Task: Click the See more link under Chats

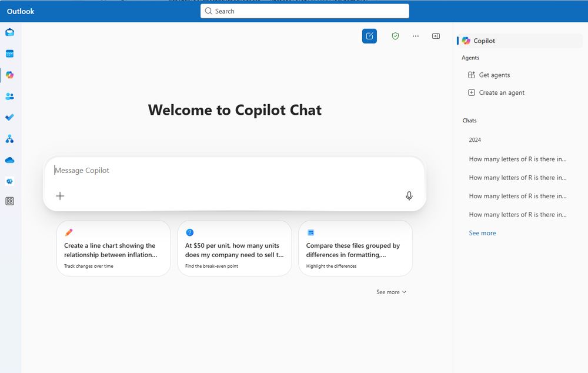Action: (x=482, y=233)
